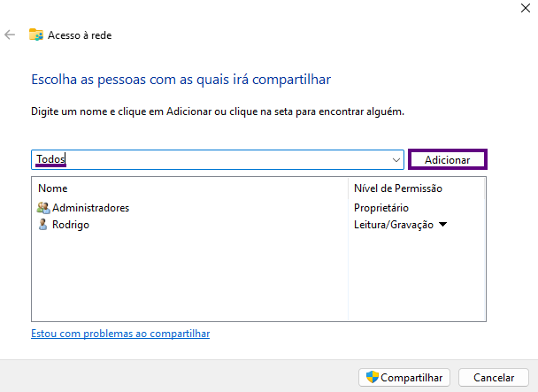Click the Escolha as pessoas heading
This screenshot has width=538, height=392.
coord(181,81)
